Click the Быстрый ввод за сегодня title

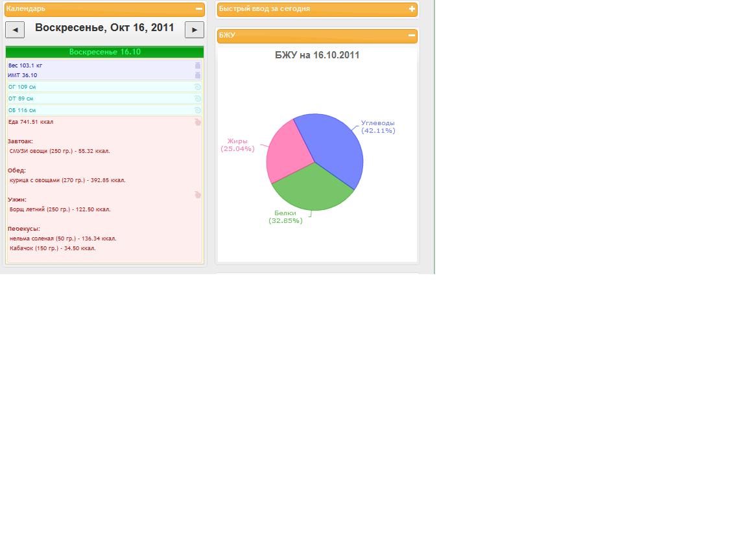coord(265,8)
